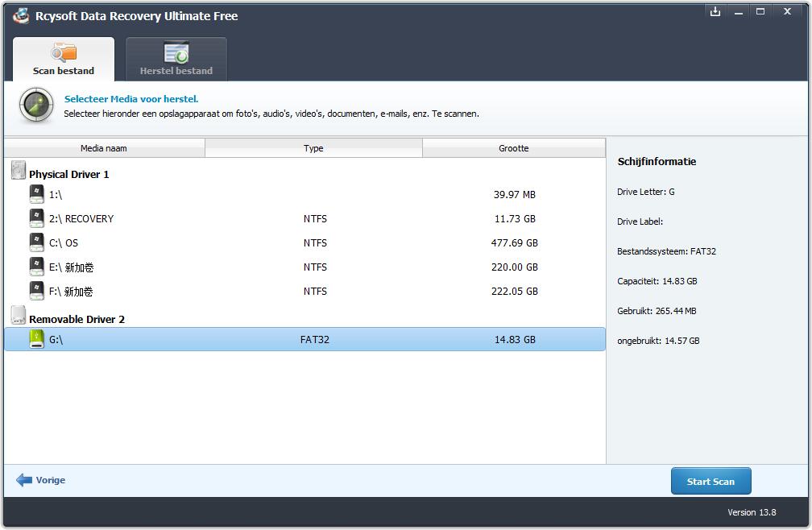Screen dimensions: 812x530
Task: Click the blue Vorige back arrow icon
Action: [24, 480]
